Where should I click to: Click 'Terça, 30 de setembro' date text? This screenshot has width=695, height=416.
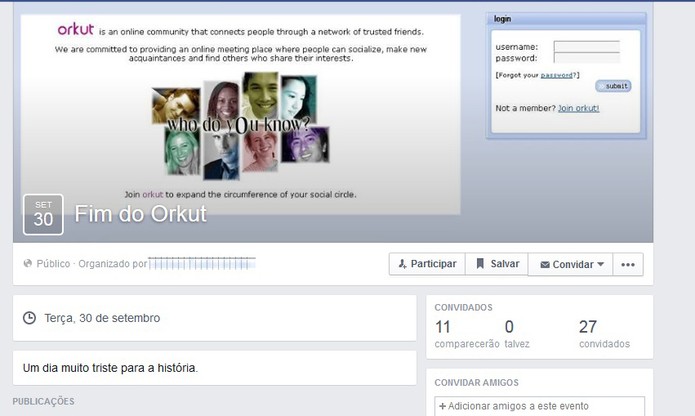click(x=102, y=318)
